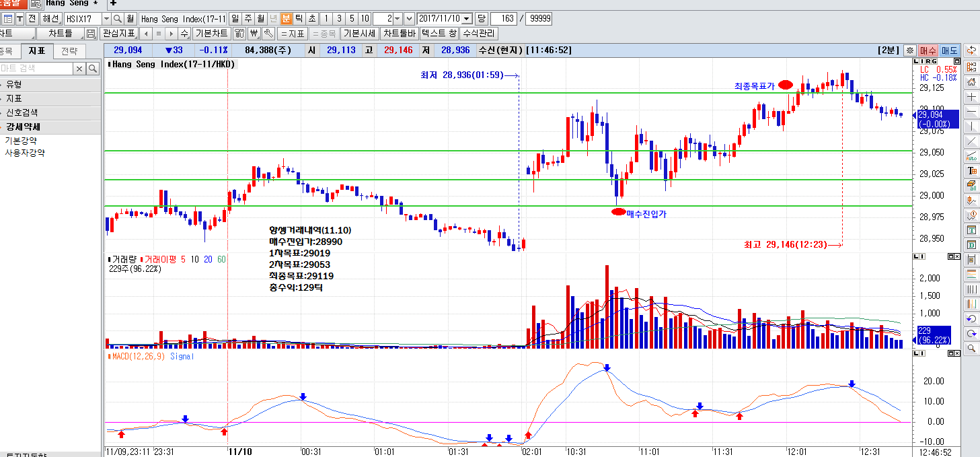Select the 틱 tick period toggle
The image size is (980, 457).
(299, 19)
